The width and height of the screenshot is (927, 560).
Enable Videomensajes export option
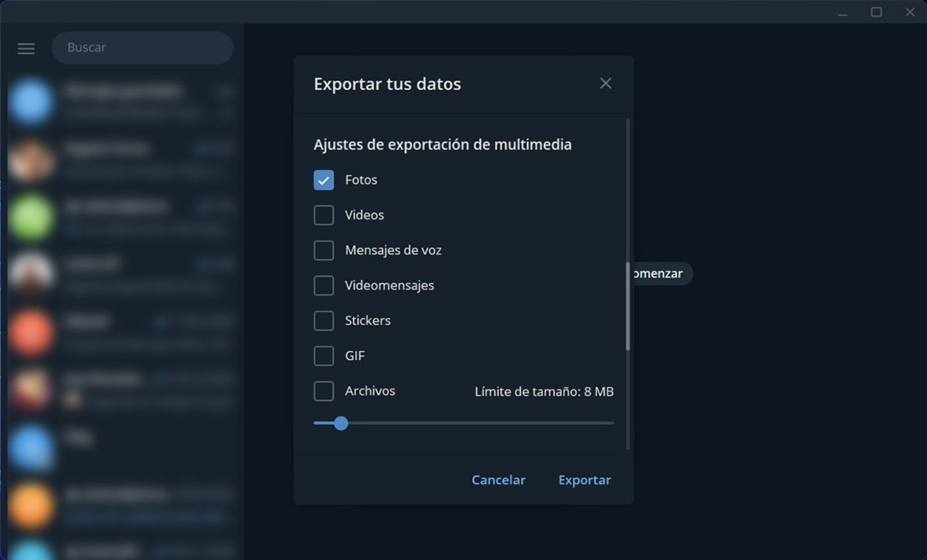click(324, 285)
